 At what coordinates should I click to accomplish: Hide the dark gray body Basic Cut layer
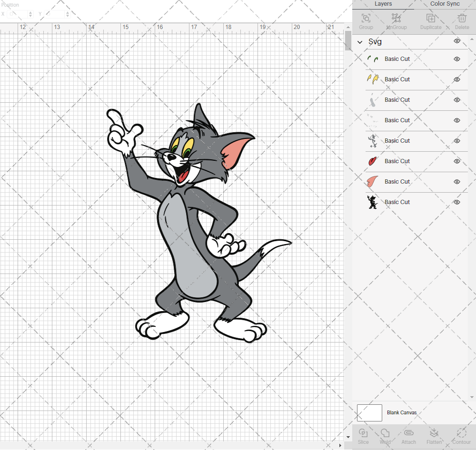[x=457, y=141]
